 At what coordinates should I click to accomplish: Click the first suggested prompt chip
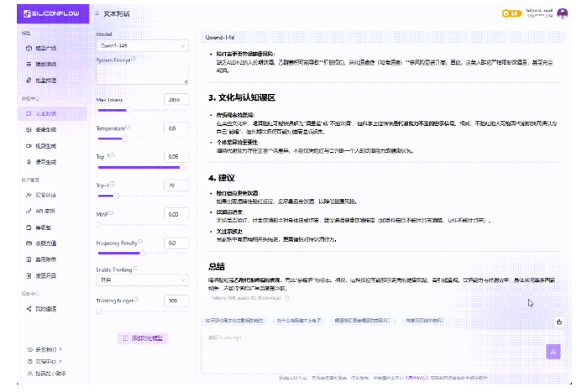point(235,321)
